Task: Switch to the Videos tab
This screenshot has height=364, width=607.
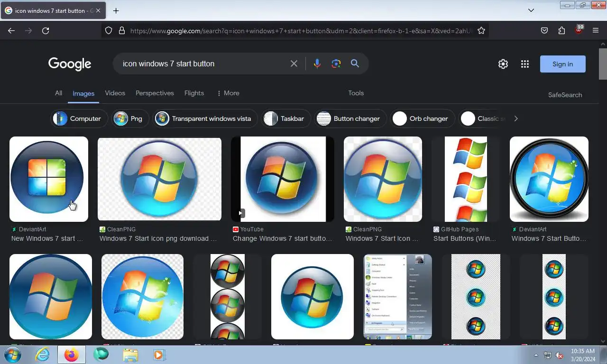Action: tap(115, 93)
